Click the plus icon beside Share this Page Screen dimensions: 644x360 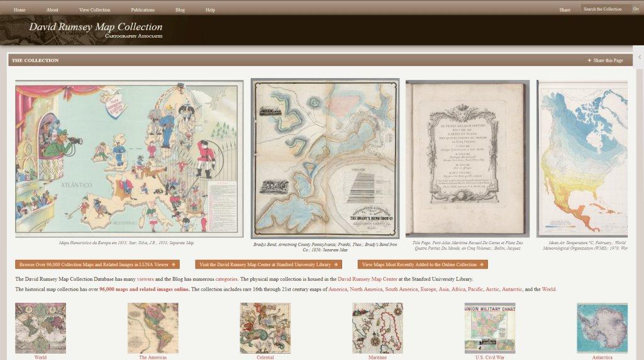589,60
